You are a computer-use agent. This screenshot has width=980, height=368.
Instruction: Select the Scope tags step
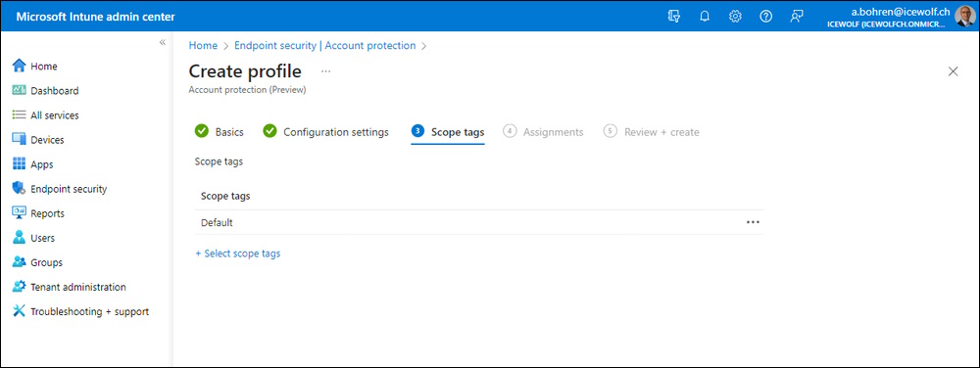coord(448,132)
